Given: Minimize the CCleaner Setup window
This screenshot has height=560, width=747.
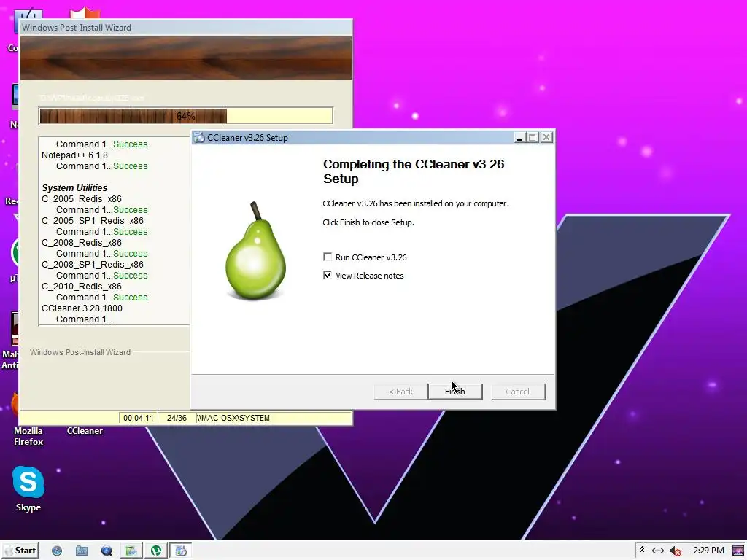Looking at the screenshot, I should pyautogui.click(x=519, y=138).
